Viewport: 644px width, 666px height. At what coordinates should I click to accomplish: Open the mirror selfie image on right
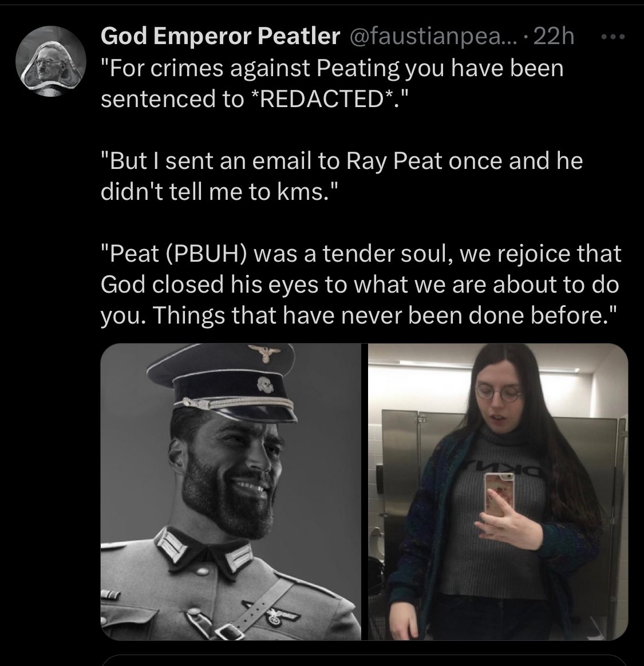[498, 491]
